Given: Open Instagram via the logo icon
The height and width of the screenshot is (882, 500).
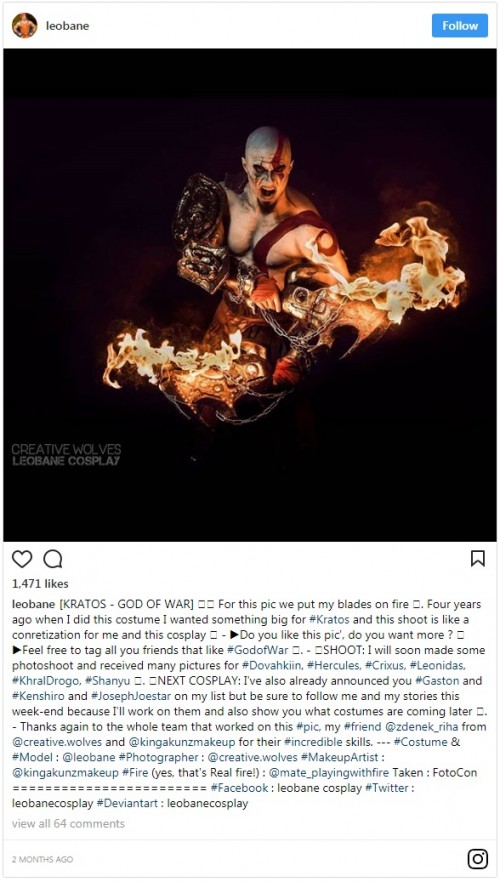Looking at the screenshot, I should click(x=478, y=859).
